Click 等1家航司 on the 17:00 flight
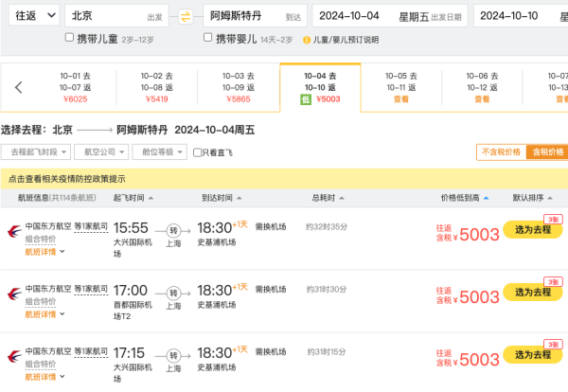The height and width of the screenshot is (392, 568). (91, 289)
